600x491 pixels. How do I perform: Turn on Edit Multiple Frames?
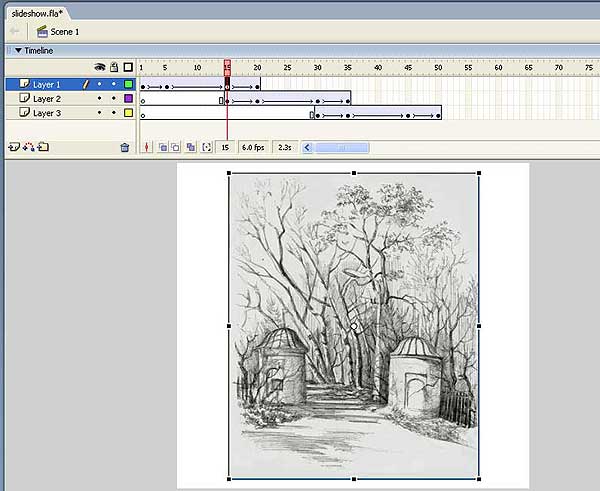pyautogui.click(x=191, y=147)
